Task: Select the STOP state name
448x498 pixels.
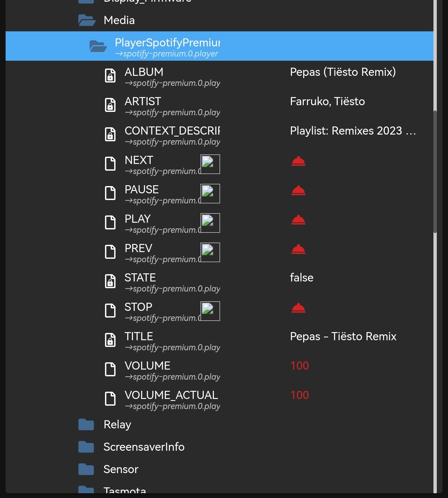Action: point(138,307)
